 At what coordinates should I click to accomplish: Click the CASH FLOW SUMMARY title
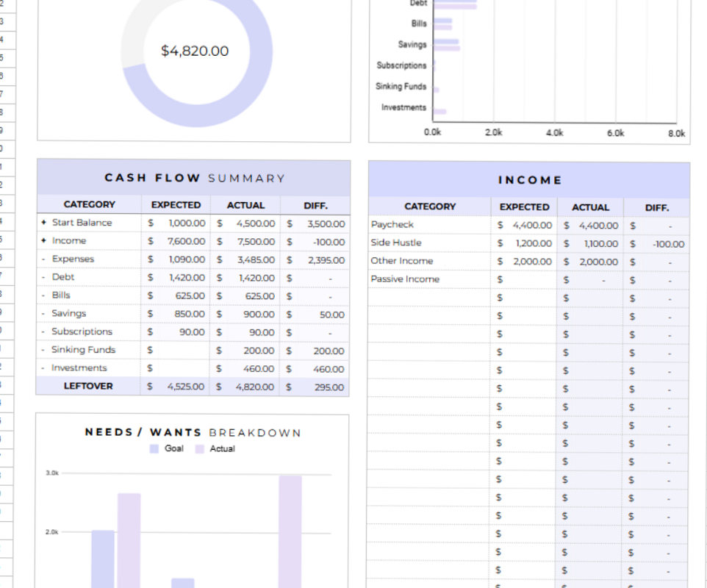pyautogui.click(x=193, y=178)
